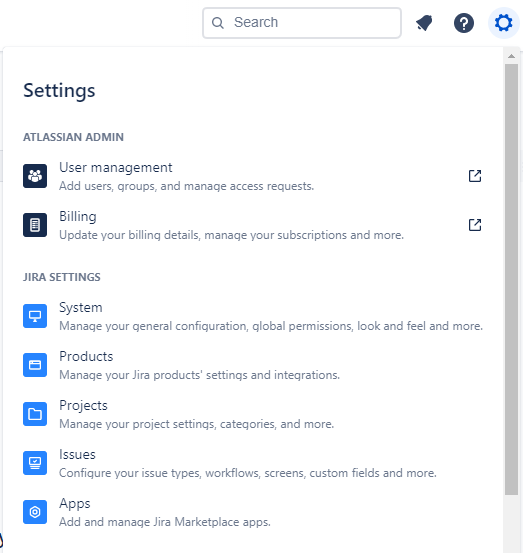
Task: Click "Add and manage Jira Marketplace apps."
Action: (165, 522)
